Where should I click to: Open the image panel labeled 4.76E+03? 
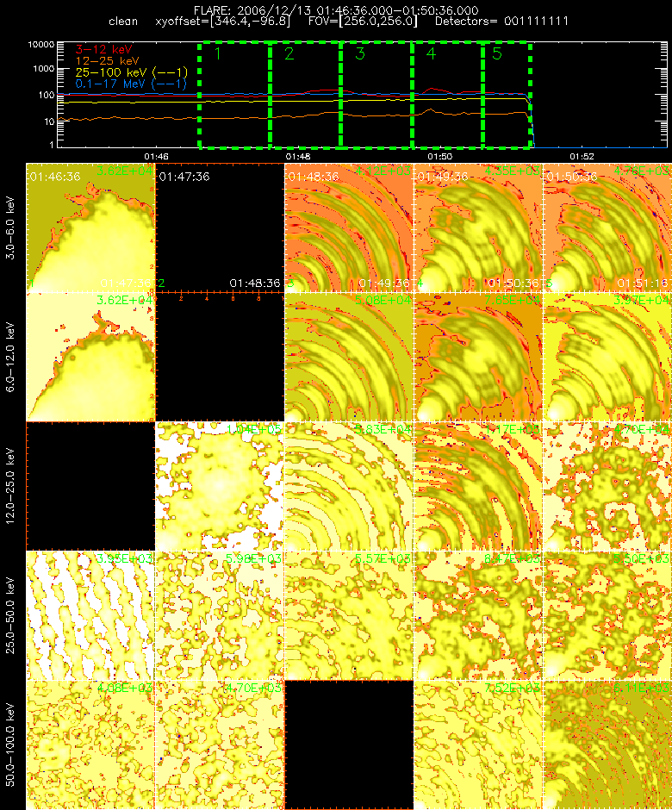[607, 227]
